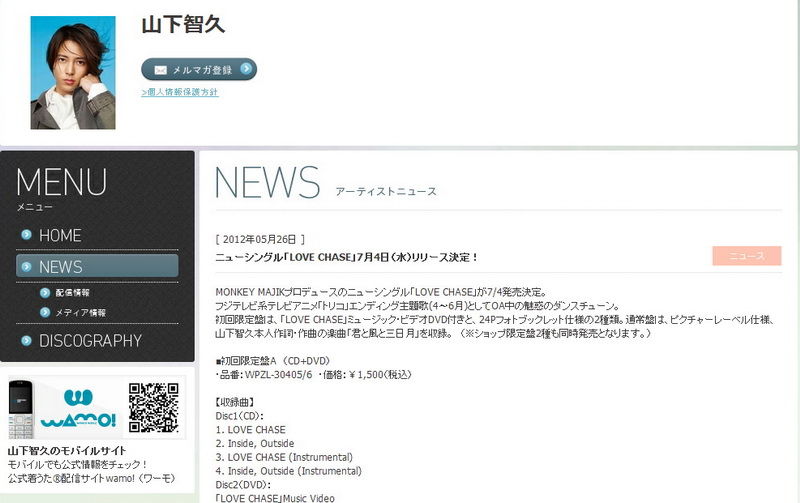Click track line '2. Inside, Outside'
Screen dimensions: 800x503
point(255,443)
